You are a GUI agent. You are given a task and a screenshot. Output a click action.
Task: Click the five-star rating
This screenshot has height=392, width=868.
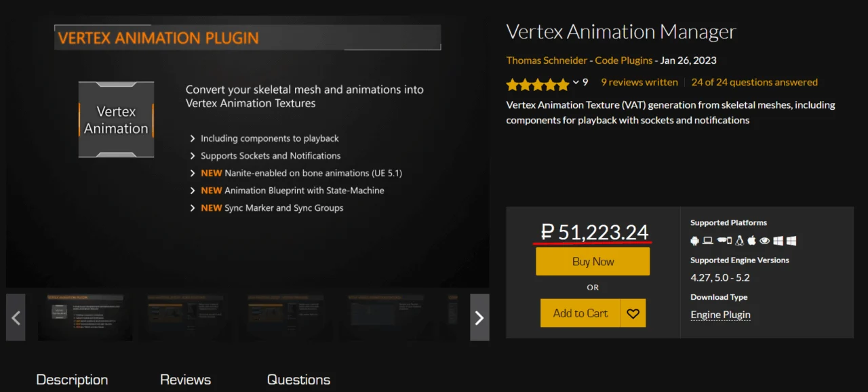[x=538, y=84]
